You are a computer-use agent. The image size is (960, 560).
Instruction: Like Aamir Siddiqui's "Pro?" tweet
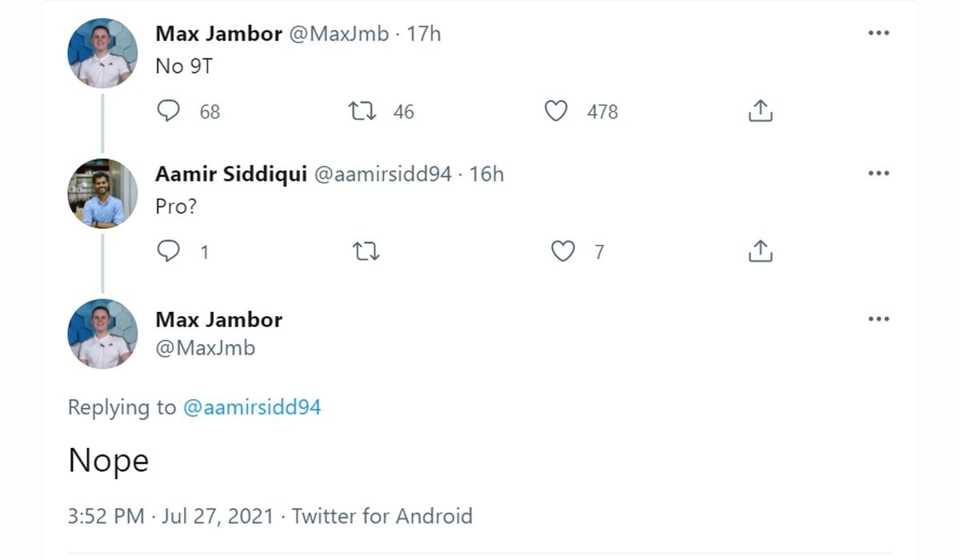(563, 252)
